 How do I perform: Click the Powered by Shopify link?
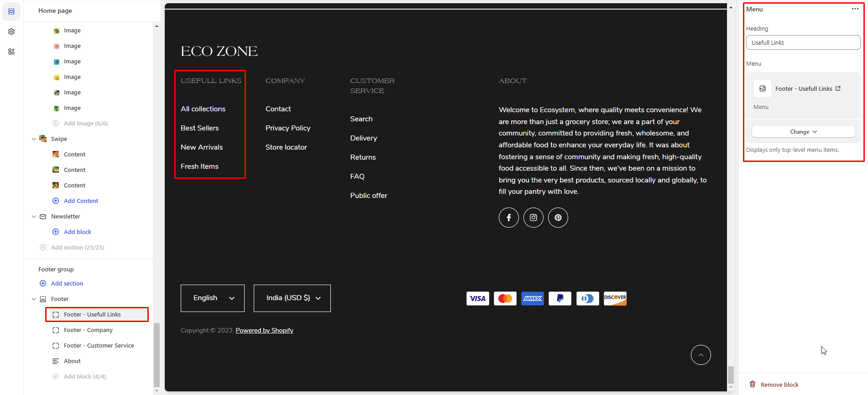(264, 331)
